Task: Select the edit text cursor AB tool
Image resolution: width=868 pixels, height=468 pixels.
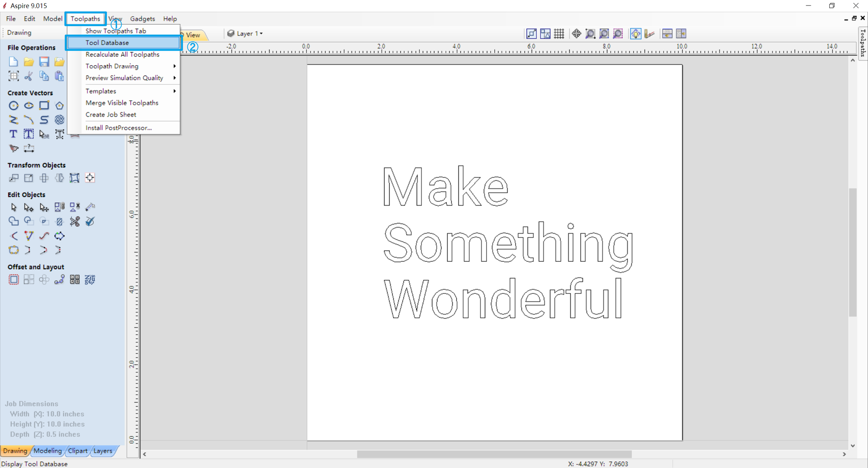Action: (x=44, y=134)
